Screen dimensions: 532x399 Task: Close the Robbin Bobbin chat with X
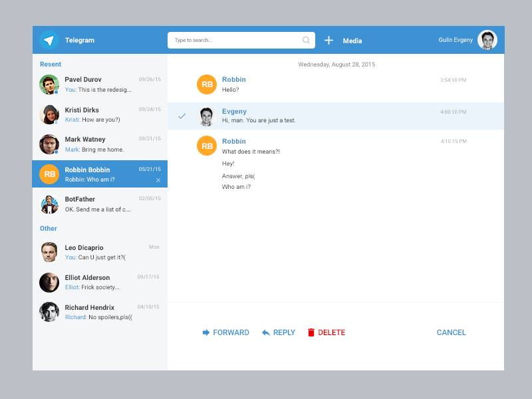[158, 180]
